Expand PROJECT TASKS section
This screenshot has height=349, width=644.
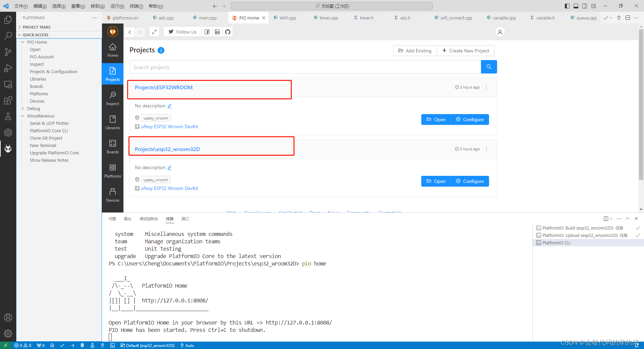pos(59,27)
